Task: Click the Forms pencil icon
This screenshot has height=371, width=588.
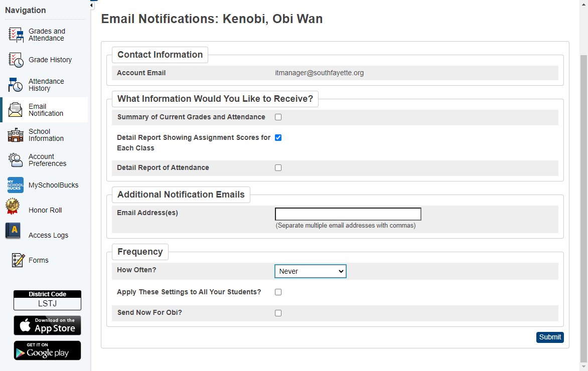Action: 18,260
